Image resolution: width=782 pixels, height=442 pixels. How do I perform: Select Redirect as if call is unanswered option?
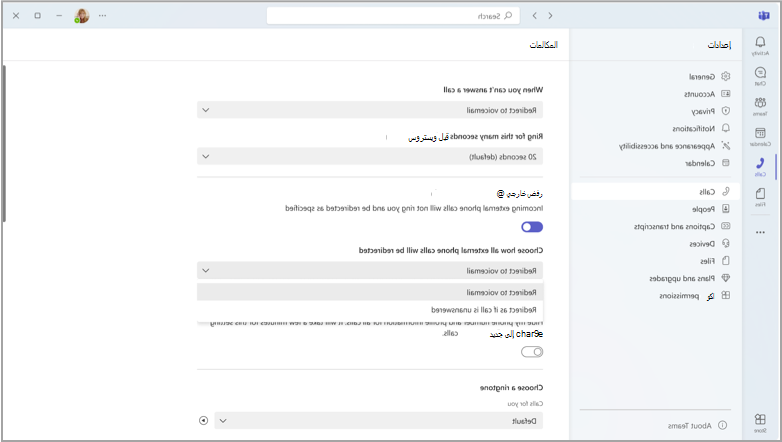pyautogui.click(x=370, y=310)
